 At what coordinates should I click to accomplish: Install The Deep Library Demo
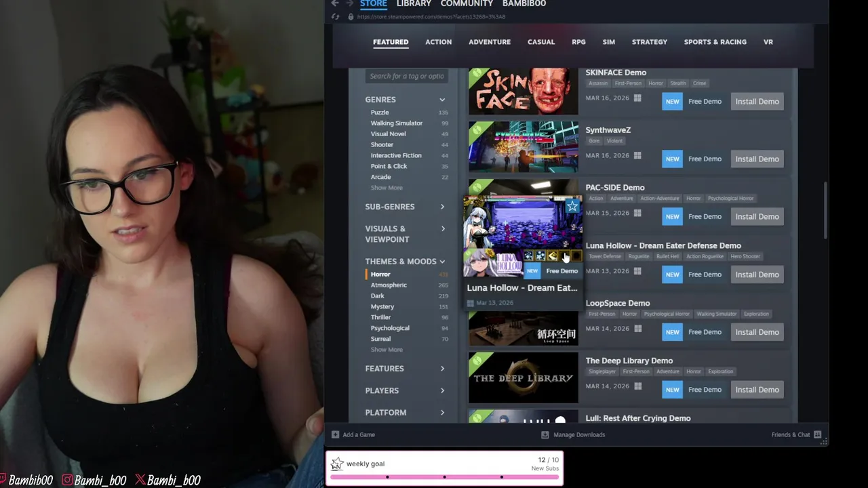757,390
